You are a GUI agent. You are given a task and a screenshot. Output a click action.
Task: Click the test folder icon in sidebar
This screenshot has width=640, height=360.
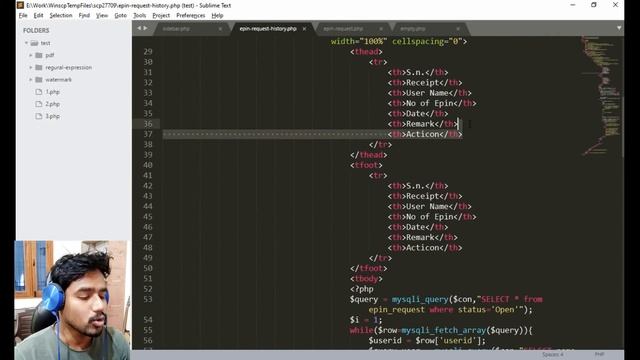click(34, 43)
